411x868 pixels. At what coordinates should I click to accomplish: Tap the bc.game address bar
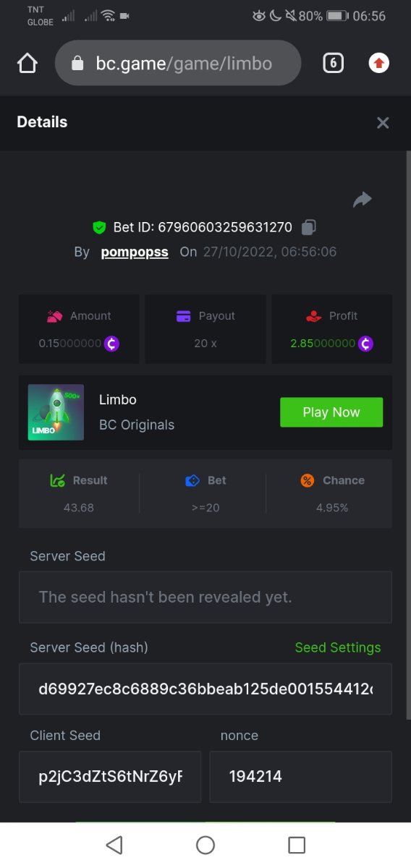click(x=178, y=64)
